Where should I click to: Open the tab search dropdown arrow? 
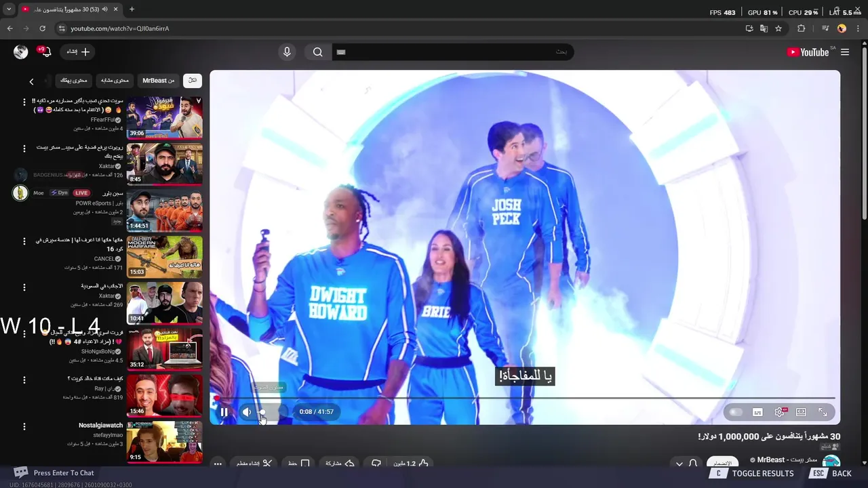pos(9,9)
